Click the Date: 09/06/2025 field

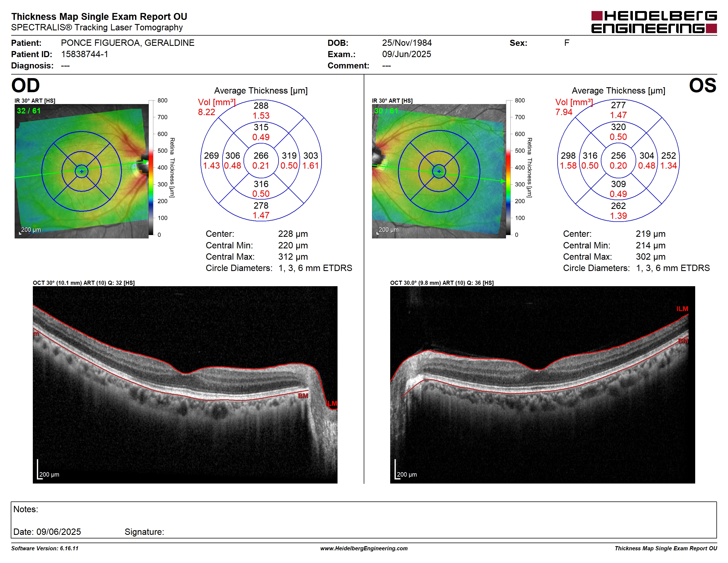pyautogui.click(x=47, y=532)
